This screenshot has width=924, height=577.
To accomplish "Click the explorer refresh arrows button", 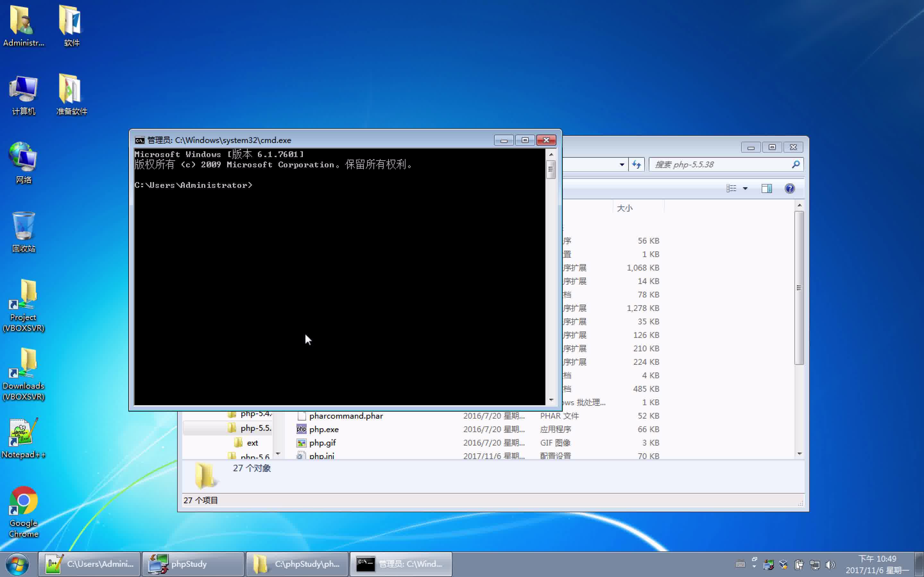I will click(x=637, y=164).
